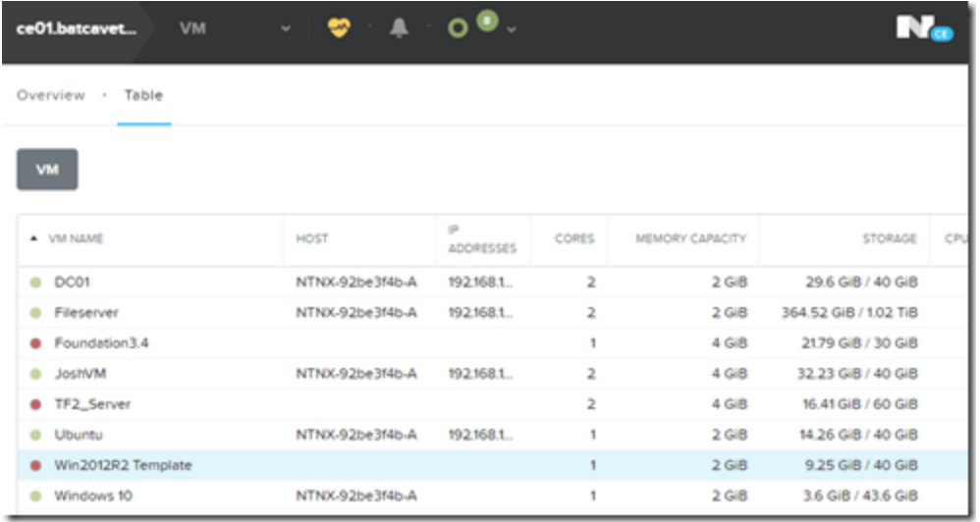This screenshot has height=522, width=980.
Task: Click the sort arrow beside VM Name
Action: pos(35,238)
